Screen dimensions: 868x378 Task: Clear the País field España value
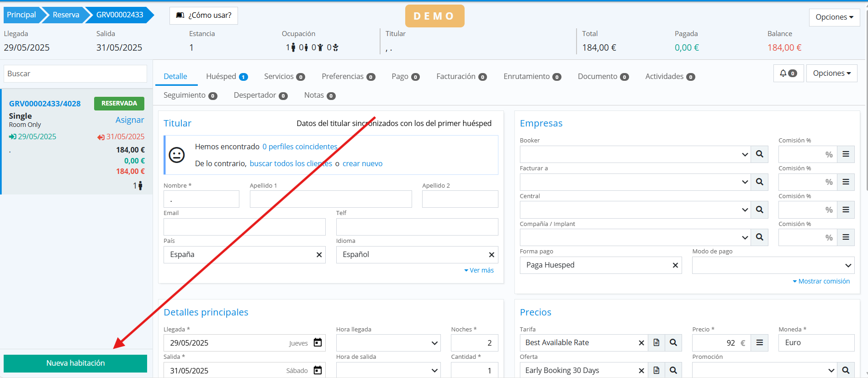point(319,255)
